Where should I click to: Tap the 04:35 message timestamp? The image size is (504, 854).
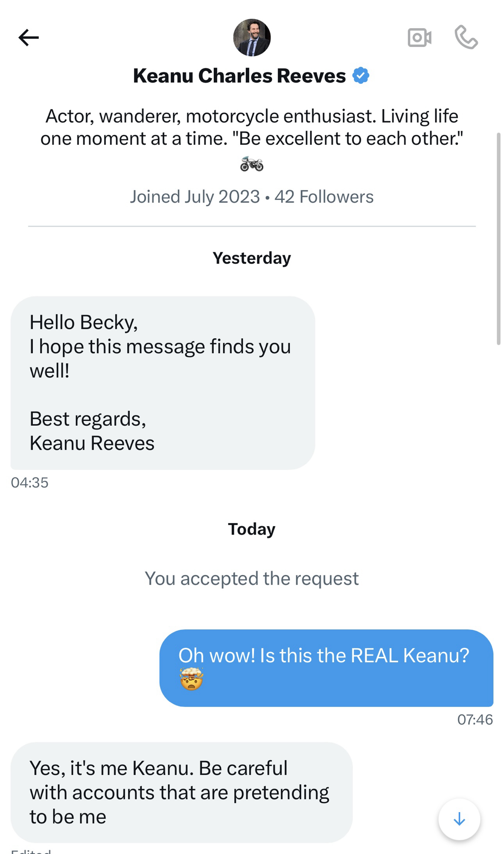pyautogui.click(x=30, y=483)
